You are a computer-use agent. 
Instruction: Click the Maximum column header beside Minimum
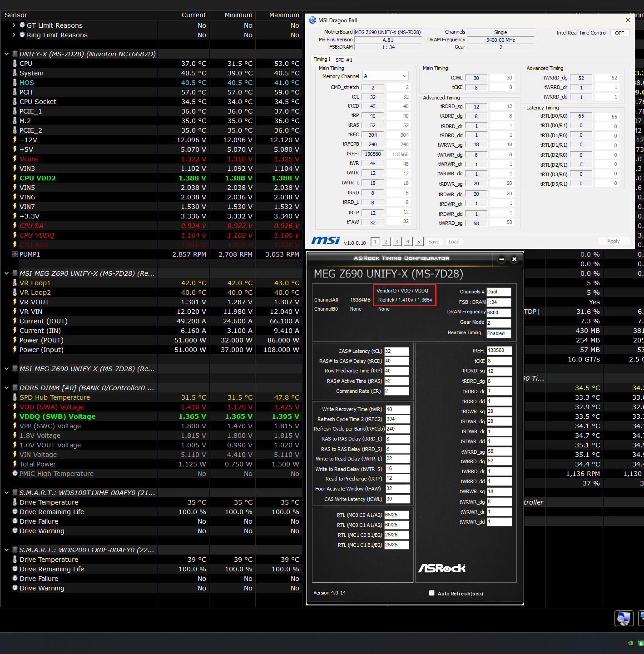pyautogui.click(x=279, y=15)
